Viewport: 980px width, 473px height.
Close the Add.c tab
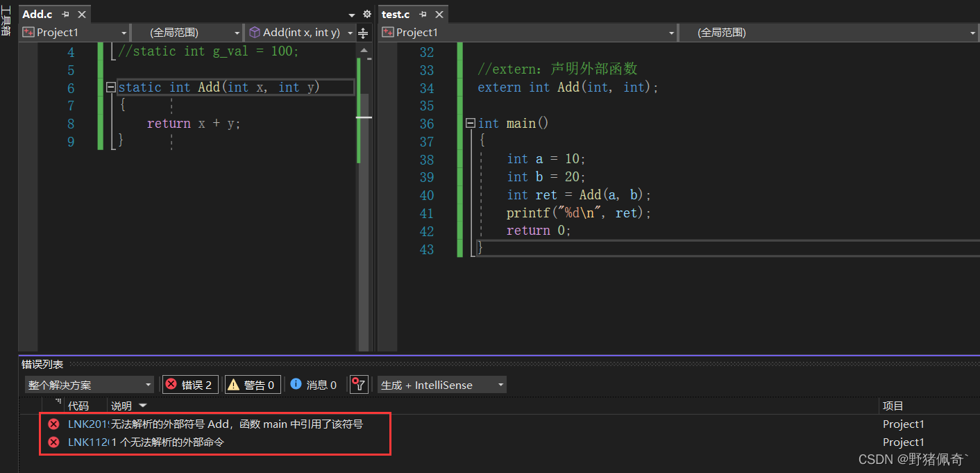pyautogui.click(x=82, y=15)
